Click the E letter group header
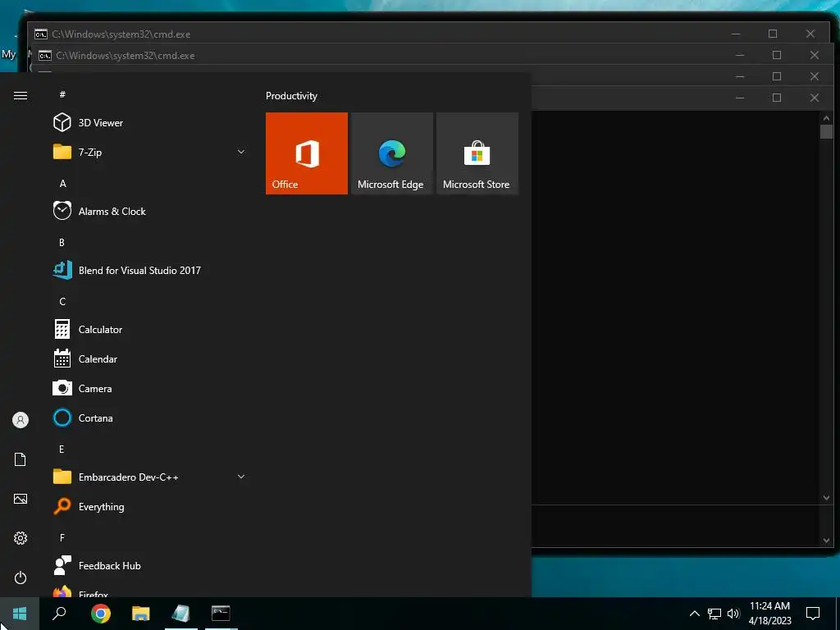 (x=62, y=449)
